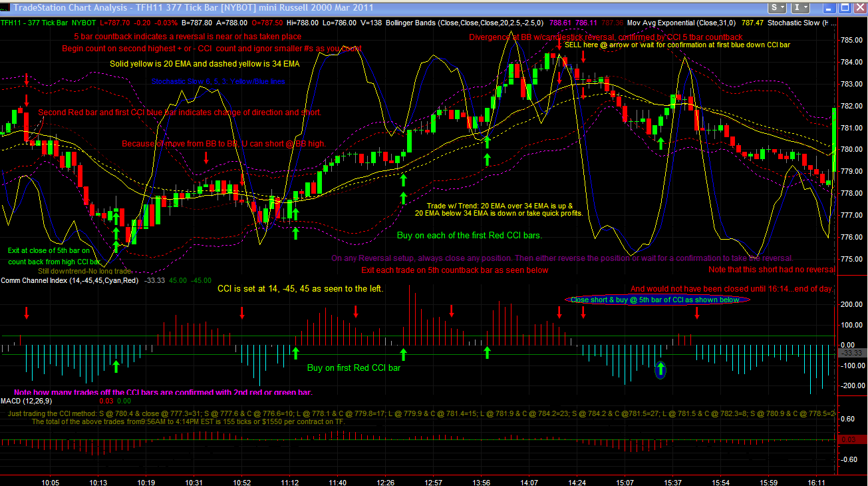Click the 10:31 time axis label

[x=194, y=482]
